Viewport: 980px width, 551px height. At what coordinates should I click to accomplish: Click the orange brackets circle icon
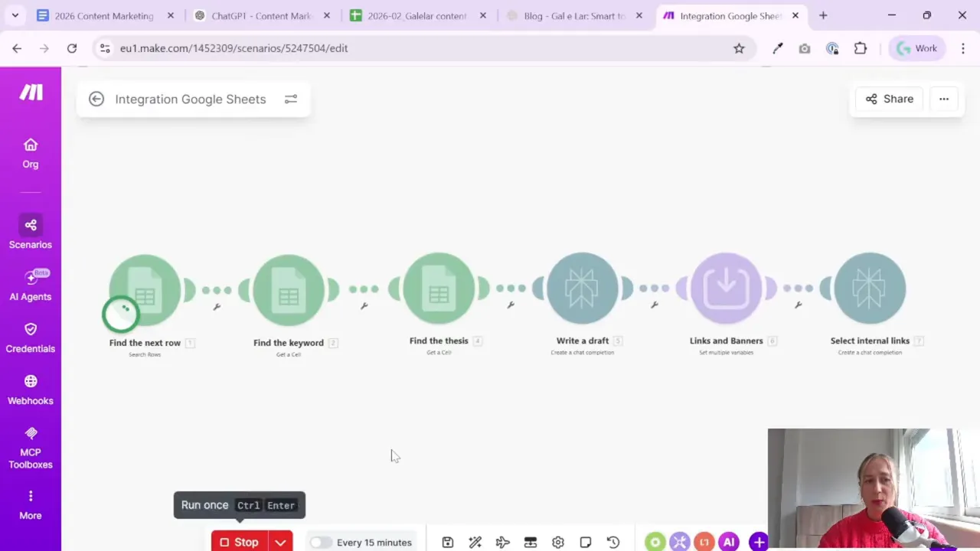tap(704, 543)
